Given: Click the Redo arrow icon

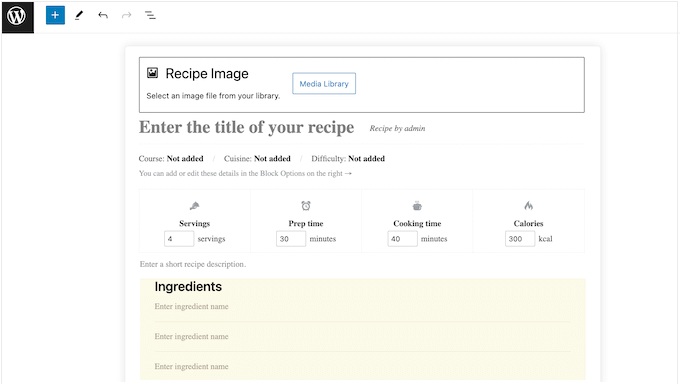Looking at the screenshot, I should coord(126,16).
